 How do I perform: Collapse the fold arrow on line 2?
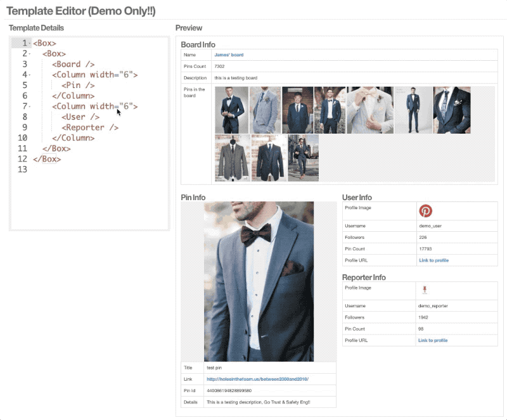pos(29,54)
